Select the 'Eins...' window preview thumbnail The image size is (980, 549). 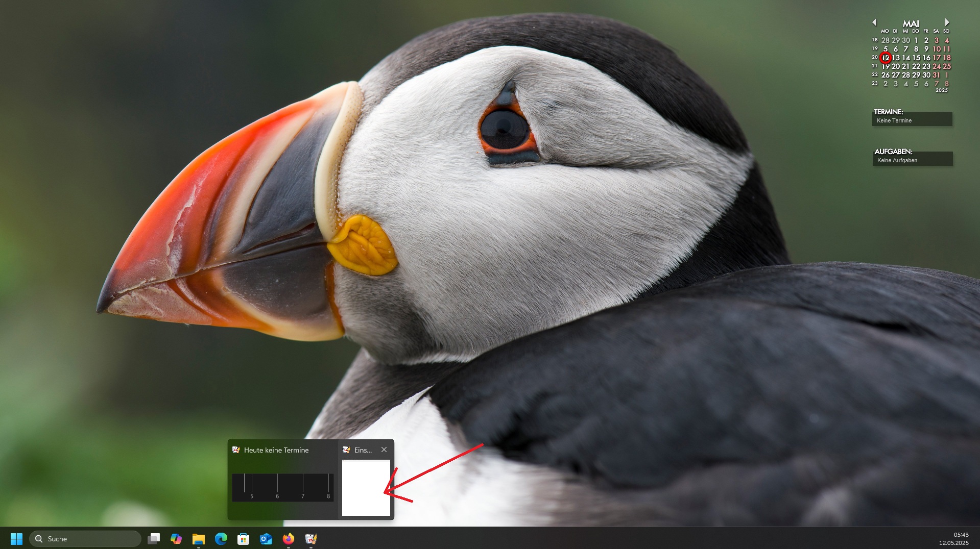366,487
